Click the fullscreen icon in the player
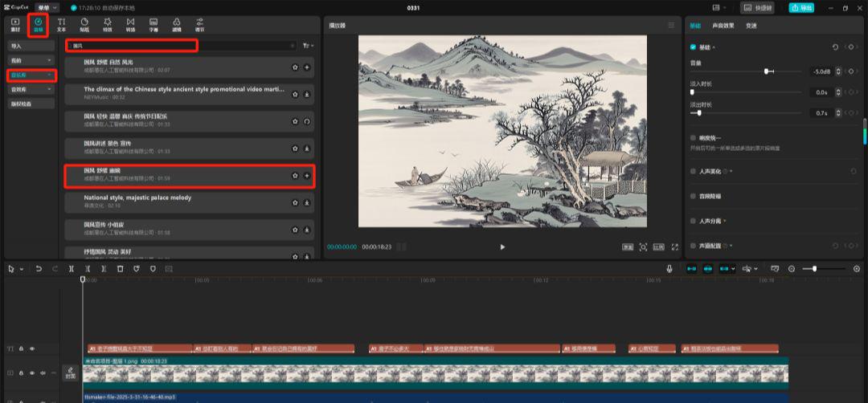The height and width of the screenshot is (403, 868). click(674, 247)
